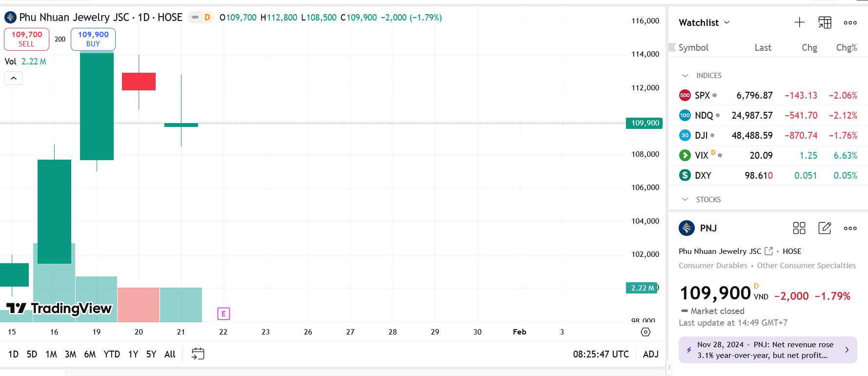868x376 pixels.
Task: Click the 109,900 BUY button
Action: 93,39
